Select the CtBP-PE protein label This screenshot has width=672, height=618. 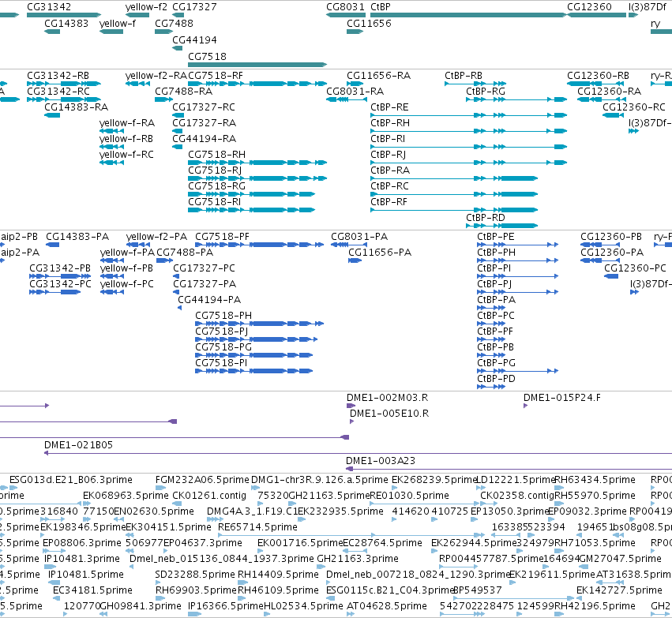pyautogui.click(x=495, y=237)
